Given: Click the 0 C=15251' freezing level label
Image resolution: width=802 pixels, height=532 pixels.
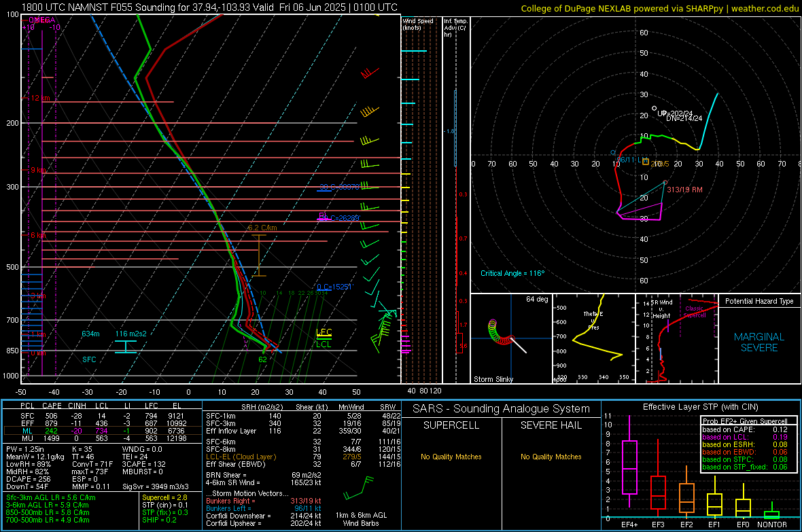Looking at the screenshot, I should (x=334, y=287).
